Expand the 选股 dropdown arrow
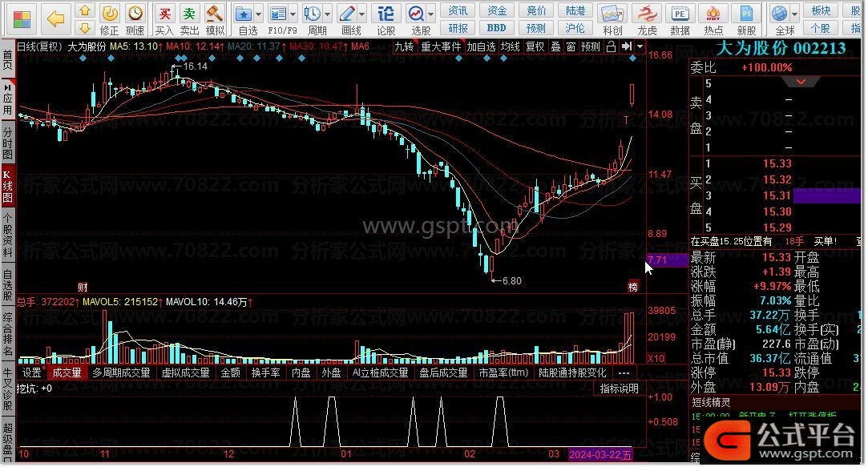The image size is (868, 467). click(x=430, y=14)
